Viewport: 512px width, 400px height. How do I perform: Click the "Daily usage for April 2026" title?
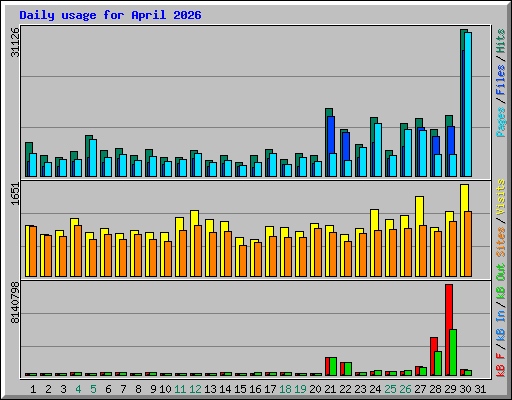110,15
